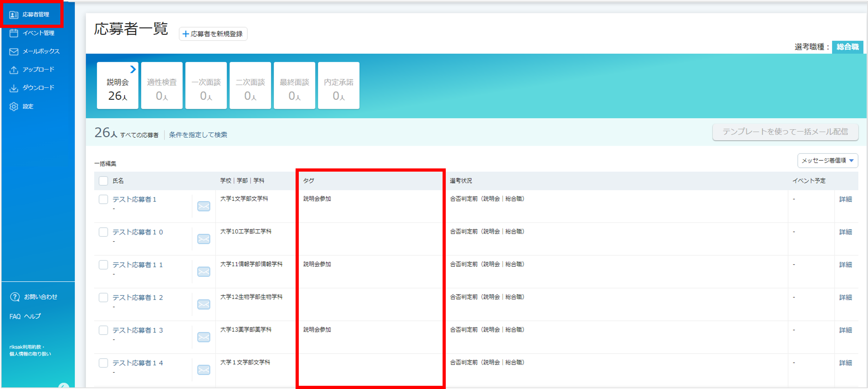Viewport: 868px width, 389px height.
Task: Select the 一次面談 stage card
Action: (206, 85)
